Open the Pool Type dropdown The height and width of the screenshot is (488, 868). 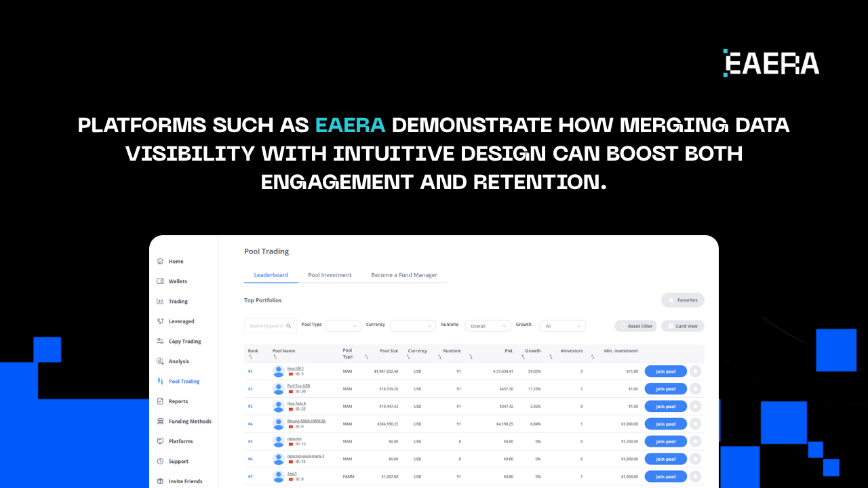tap(343, 325)
